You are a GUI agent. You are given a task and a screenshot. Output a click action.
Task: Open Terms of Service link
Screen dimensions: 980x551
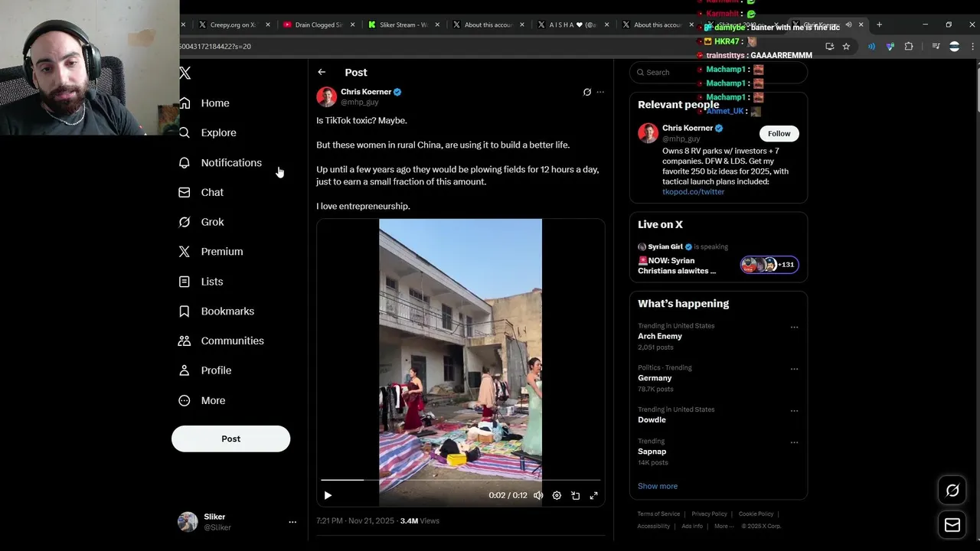[x=658, y=514]
